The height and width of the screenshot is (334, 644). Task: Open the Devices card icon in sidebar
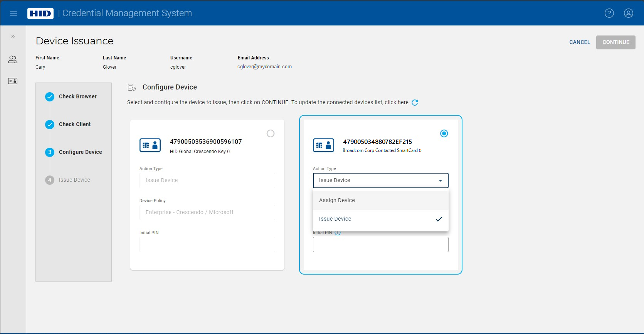(13, 81)
